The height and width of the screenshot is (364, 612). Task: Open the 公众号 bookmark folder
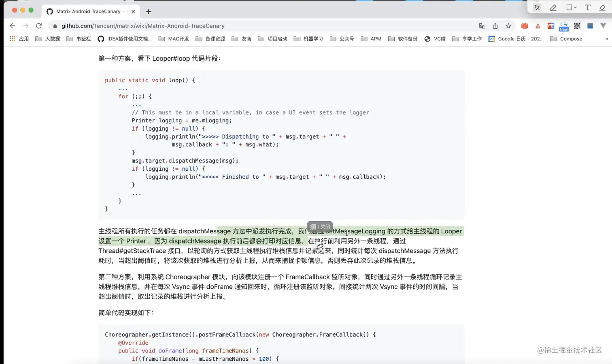(x=342, y=39)
